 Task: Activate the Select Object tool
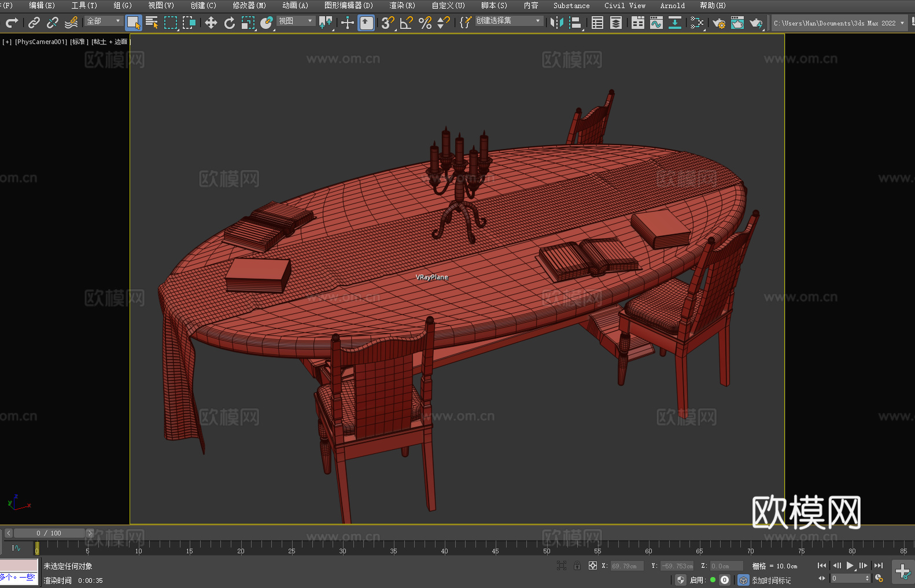point(134,23)
